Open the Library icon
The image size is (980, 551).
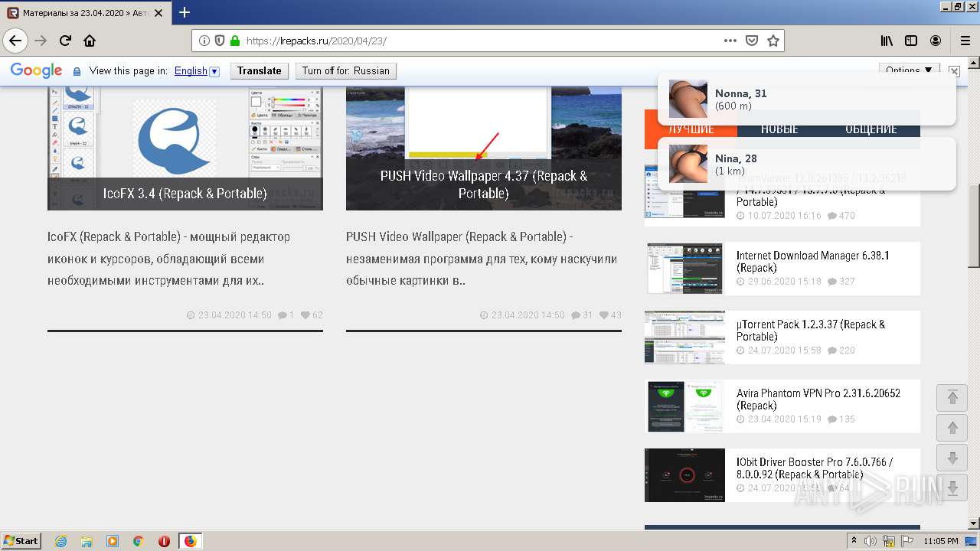click(x=887, y=41)
